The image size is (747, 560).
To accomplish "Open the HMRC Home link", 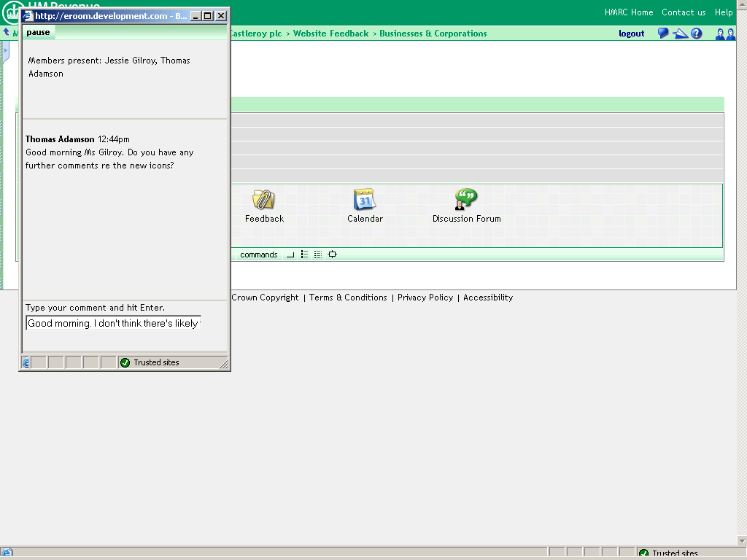I will point(628,12).
